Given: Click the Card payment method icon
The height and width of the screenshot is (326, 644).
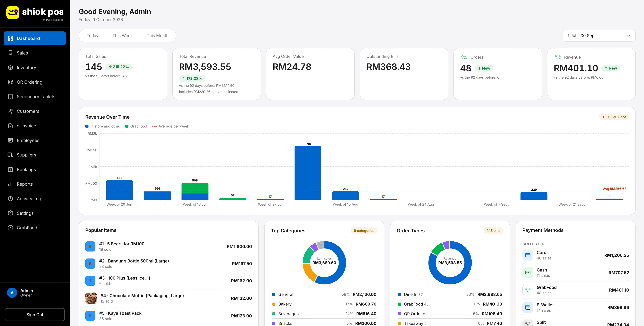Looking at the screenshot, I should click(528, 255).
